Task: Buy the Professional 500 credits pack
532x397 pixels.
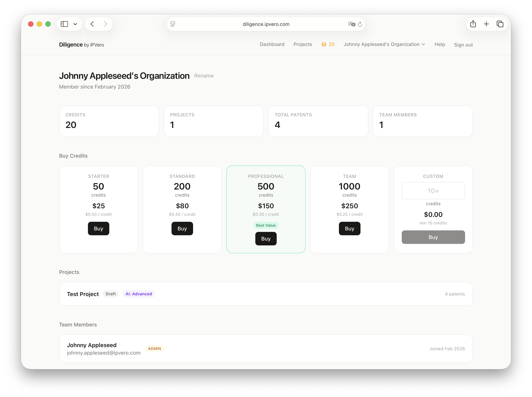Action: tap(266, 238)
